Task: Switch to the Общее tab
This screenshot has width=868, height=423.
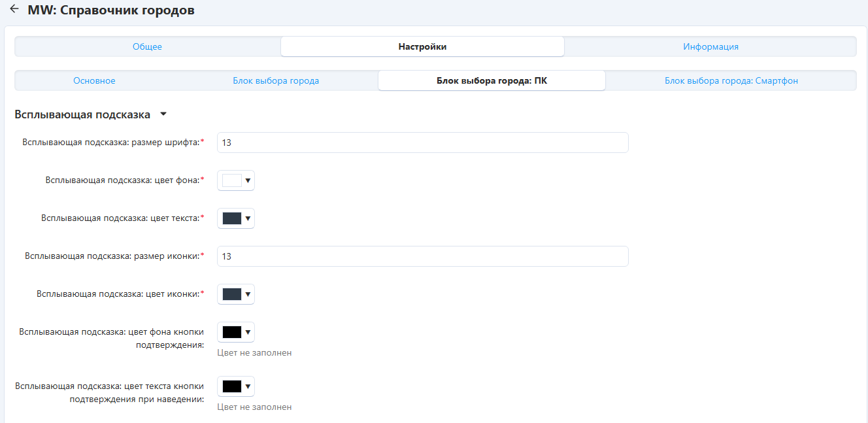Action: point(147,46)
